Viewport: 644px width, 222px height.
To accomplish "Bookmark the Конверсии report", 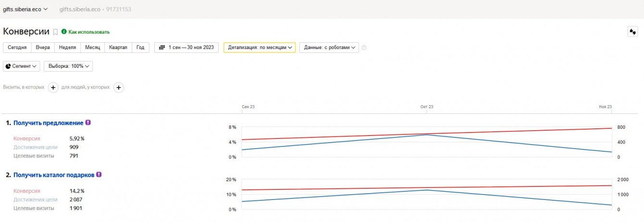I will [x=55, y=32].
